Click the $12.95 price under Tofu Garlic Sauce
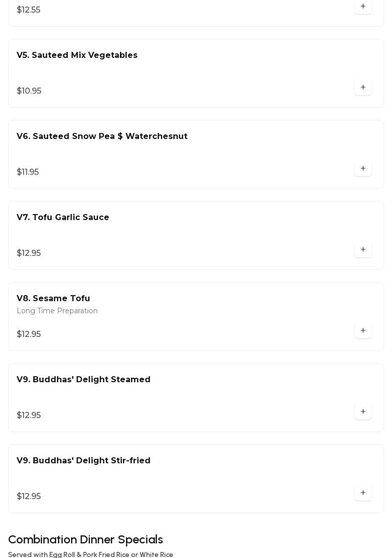 pyautogui.click(x=29, y=253)
